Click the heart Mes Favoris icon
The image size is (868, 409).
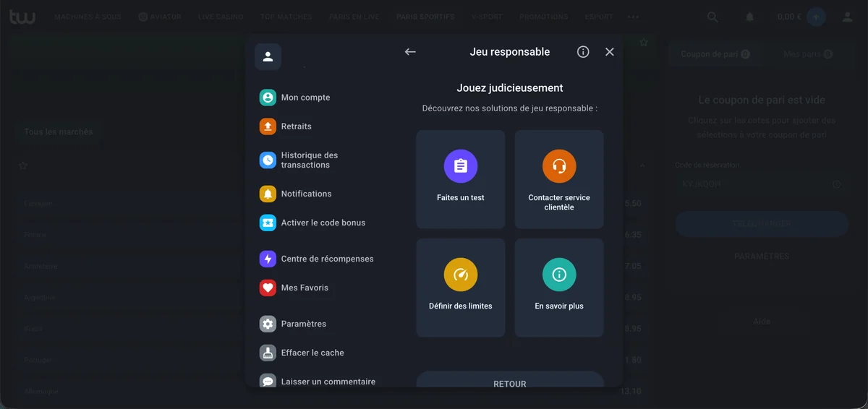coord(268,288)
